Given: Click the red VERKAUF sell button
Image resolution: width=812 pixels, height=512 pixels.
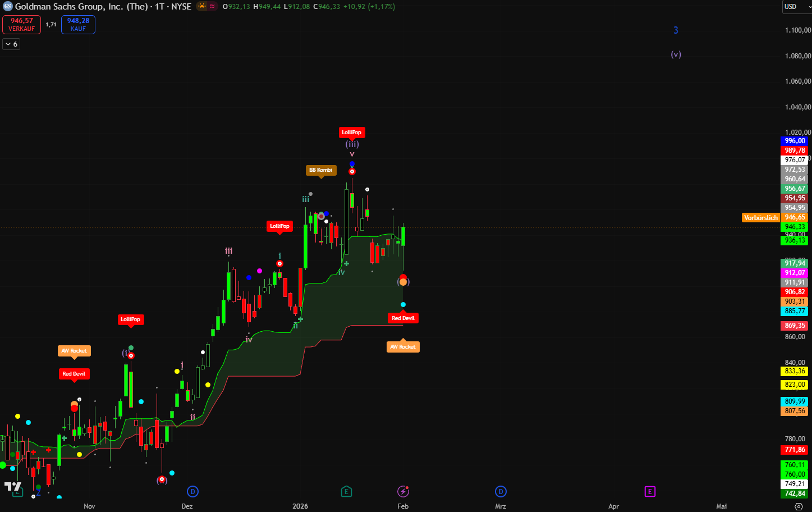Looking at the screenshot, I should pos(22,25).
